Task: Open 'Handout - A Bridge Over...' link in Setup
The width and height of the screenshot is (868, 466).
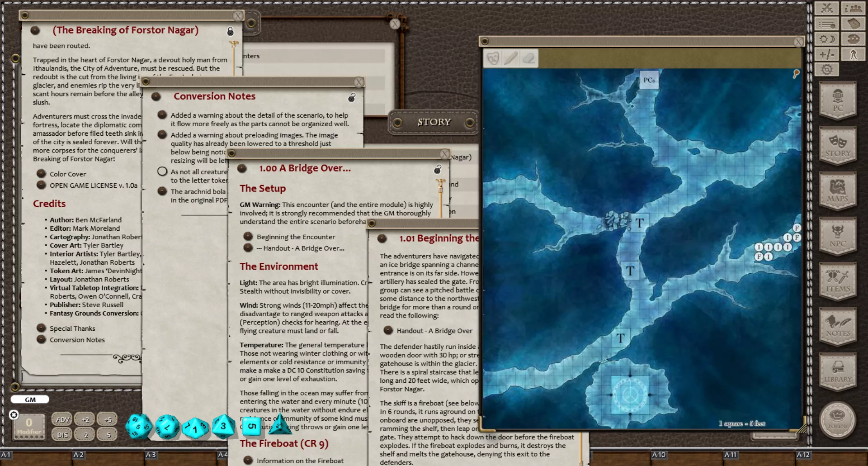Action: 301,248
